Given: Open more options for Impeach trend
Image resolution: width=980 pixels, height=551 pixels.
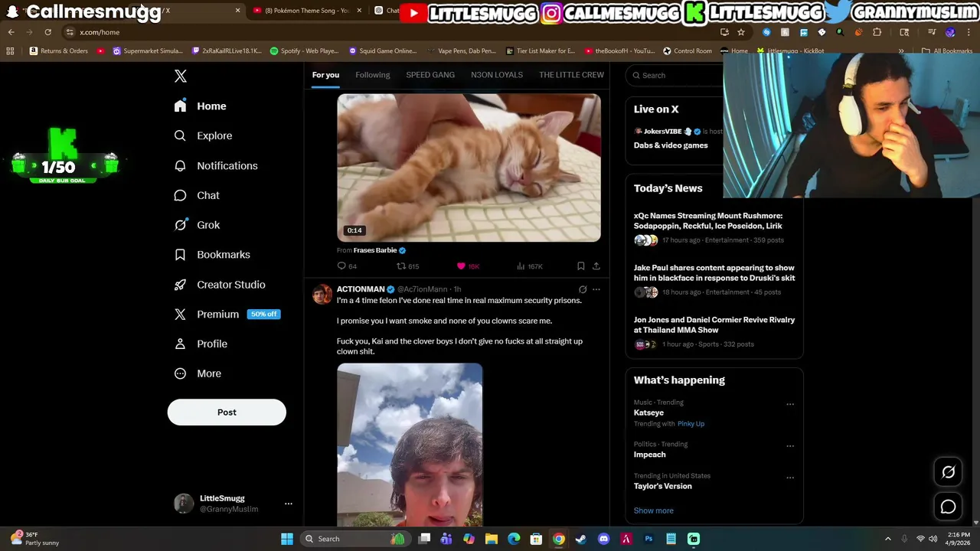Looking at the screenshot, I should pyautogui.click(x=790, y=446).
